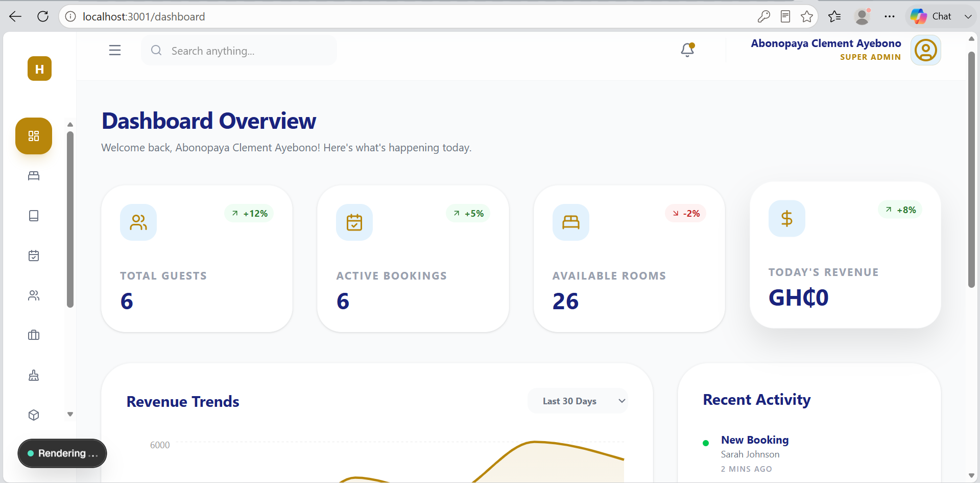Click the sidebar scroll down arrow
Screen dimensions: 980x483
[70, 415]
